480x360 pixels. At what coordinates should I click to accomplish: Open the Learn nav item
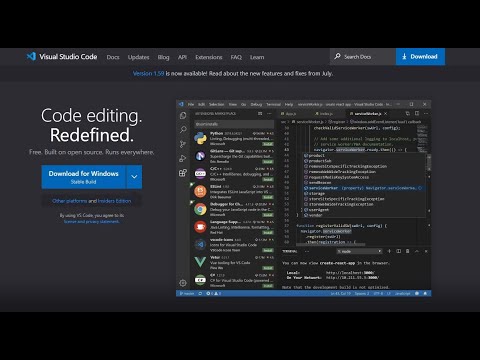click(257, 57)
